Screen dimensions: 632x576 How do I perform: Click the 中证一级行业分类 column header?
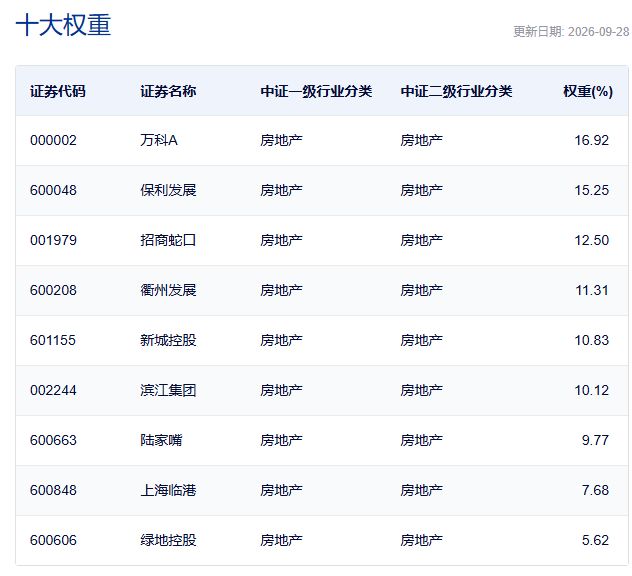[x=316, y=91]
